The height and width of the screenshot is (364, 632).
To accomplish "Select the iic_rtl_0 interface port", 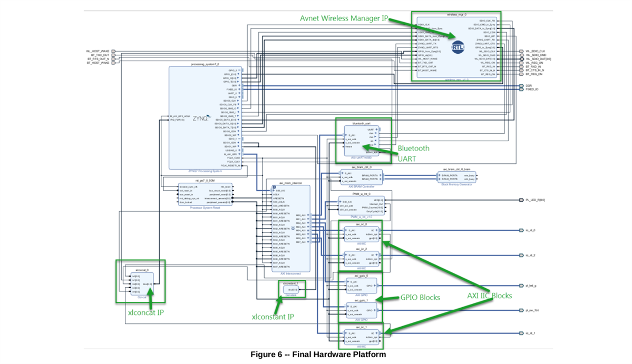I will [521, 230].
